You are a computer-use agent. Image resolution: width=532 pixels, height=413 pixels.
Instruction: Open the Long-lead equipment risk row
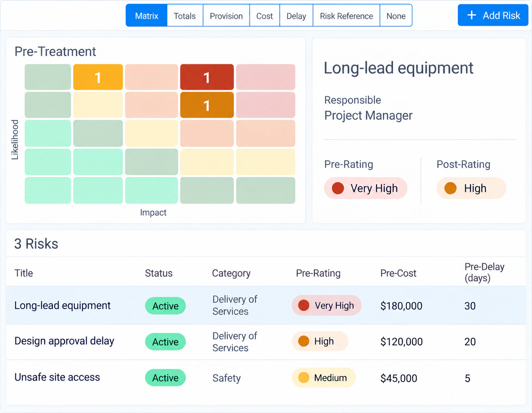click(x=266, y=305)
